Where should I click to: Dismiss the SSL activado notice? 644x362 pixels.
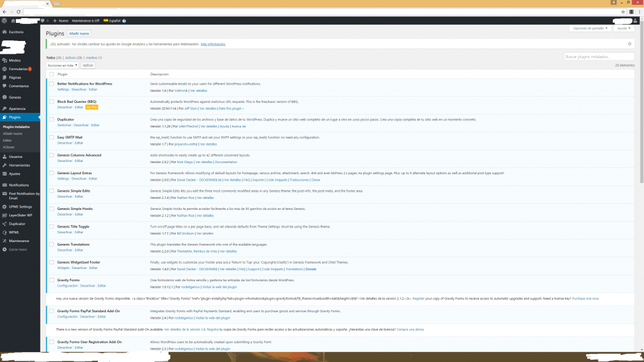click(x=629, y=44)
